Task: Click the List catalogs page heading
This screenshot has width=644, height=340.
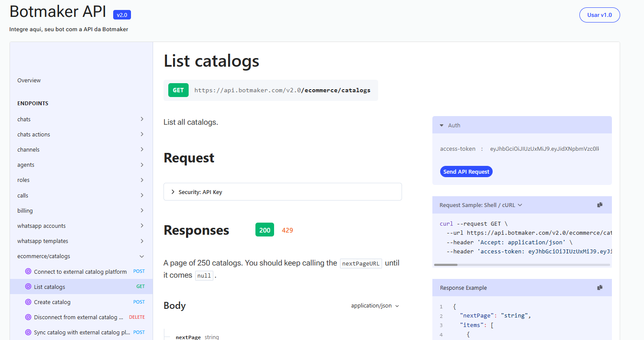Action: 211,61
